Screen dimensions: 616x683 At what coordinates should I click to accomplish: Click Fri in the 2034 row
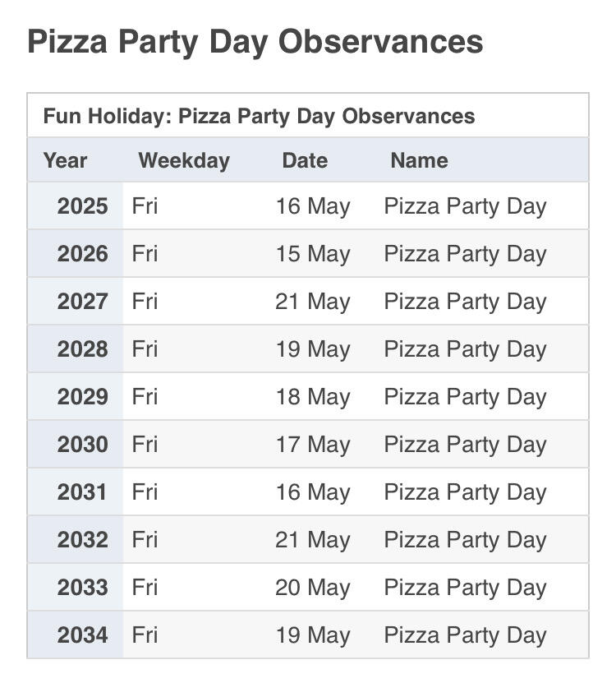[x=145, y=635]
